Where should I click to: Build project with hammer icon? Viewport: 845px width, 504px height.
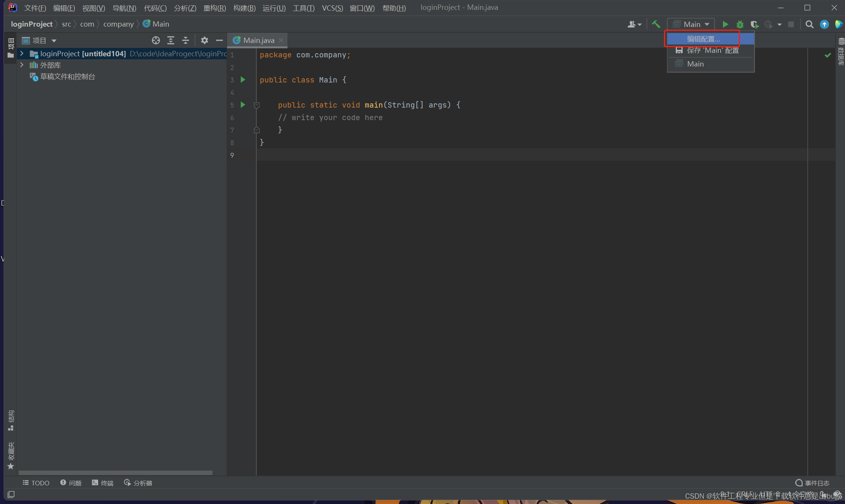(x=656, y=24)
